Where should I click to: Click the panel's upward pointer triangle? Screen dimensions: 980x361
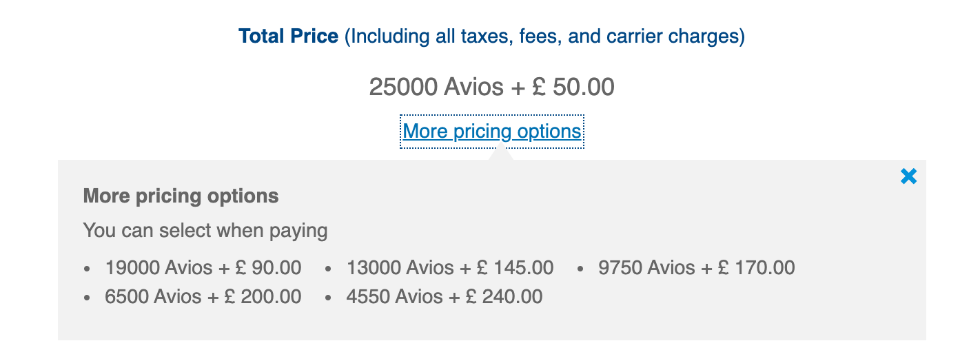(500, 154)
